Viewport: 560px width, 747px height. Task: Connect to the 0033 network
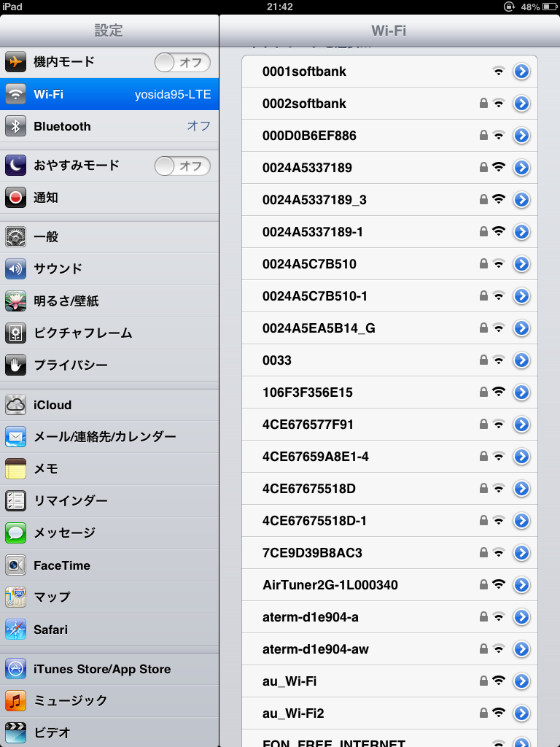(365, 360)
